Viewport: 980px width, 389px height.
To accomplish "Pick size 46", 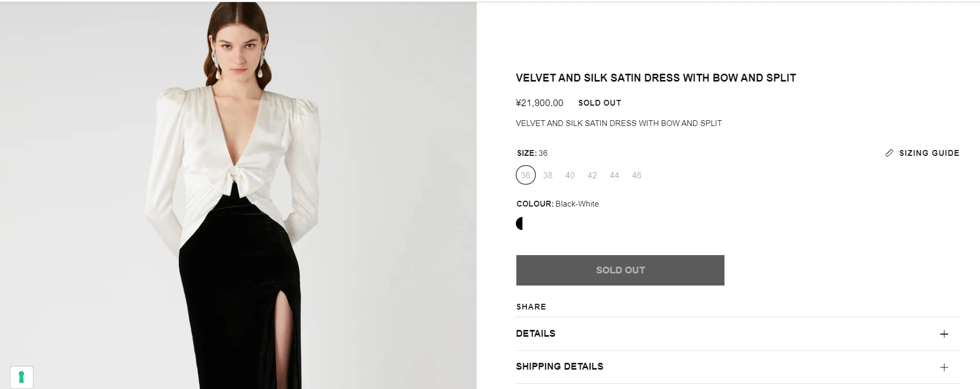I will [636, 175].
